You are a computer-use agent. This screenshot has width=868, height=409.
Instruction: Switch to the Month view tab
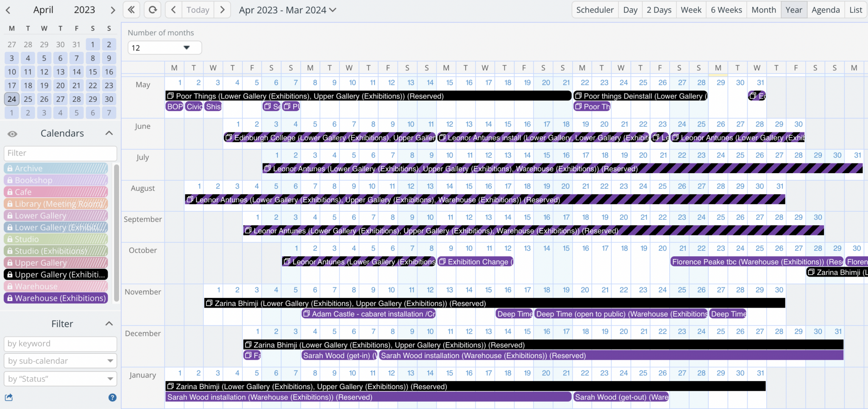[763, 9]
